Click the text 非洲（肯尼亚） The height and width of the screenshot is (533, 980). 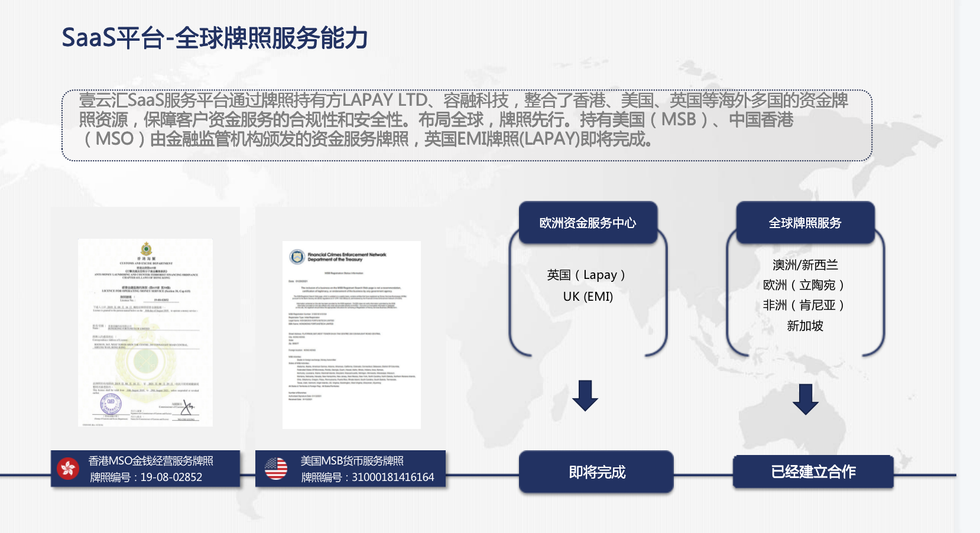[804, 305]
